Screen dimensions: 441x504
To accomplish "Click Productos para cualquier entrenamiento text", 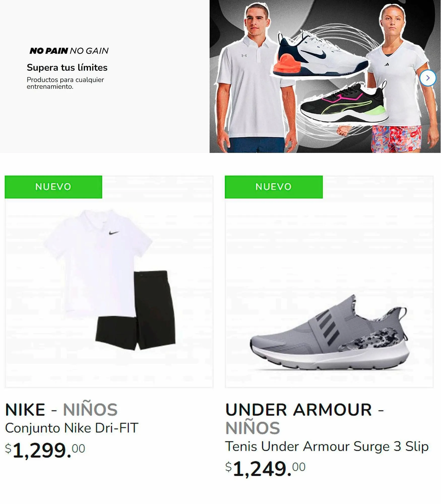I will (65, 83).
